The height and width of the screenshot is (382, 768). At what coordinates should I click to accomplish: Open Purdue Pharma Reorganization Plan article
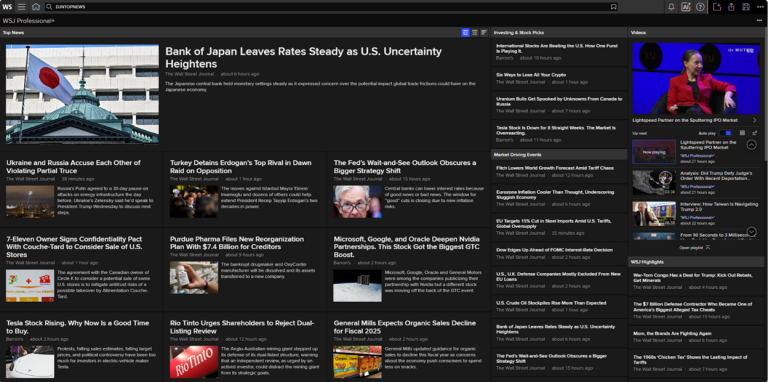(237, 243)
